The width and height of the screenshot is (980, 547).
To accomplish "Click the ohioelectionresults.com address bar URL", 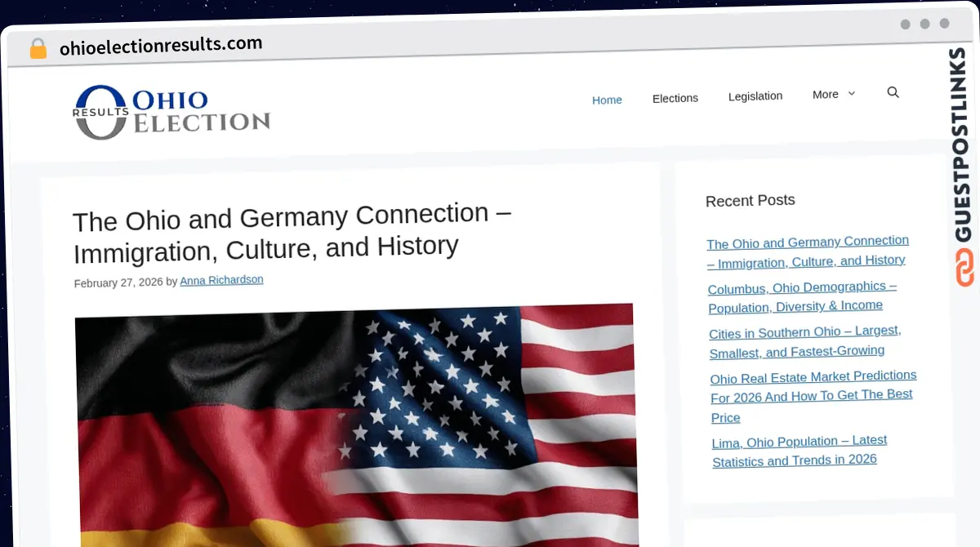I will pos(161,46).
